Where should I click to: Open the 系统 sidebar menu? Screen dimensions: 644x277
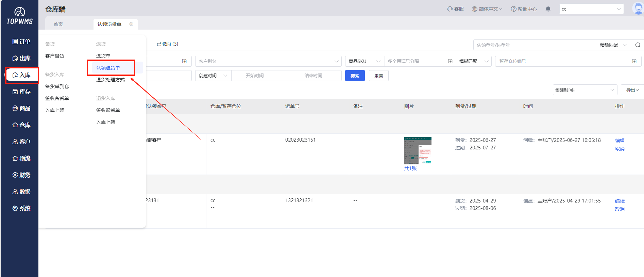21,208
